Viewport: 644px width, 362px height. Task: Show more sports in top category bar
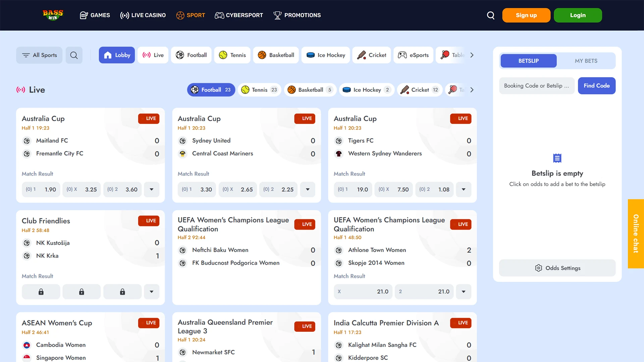[x=472, y=55]
